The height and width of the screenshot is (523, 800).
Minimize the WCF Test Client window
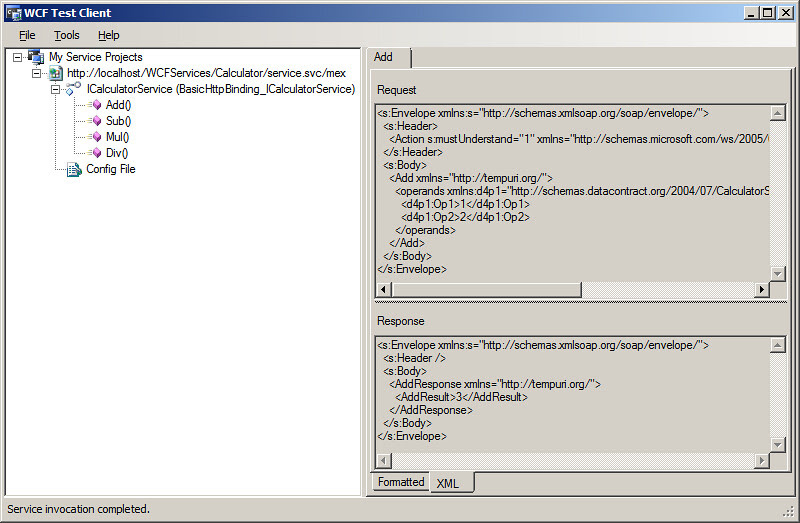click(751, 13)
